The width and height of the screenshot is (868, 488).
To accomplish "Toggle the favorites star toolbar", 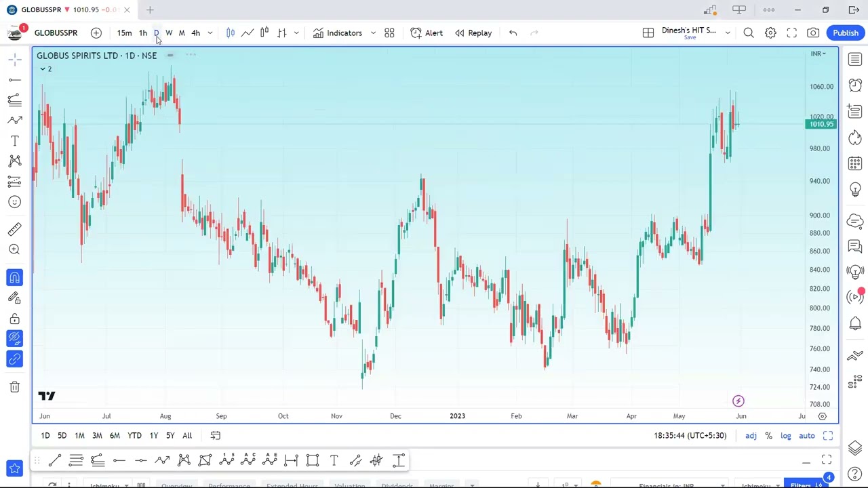I will click(14, 468).
